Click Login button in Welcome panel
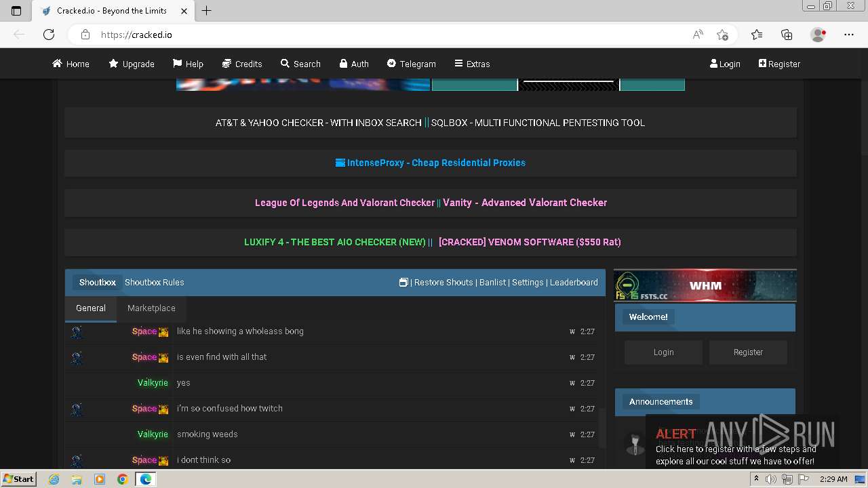Viewport: 868px width, 488px height. pos(664,352)
